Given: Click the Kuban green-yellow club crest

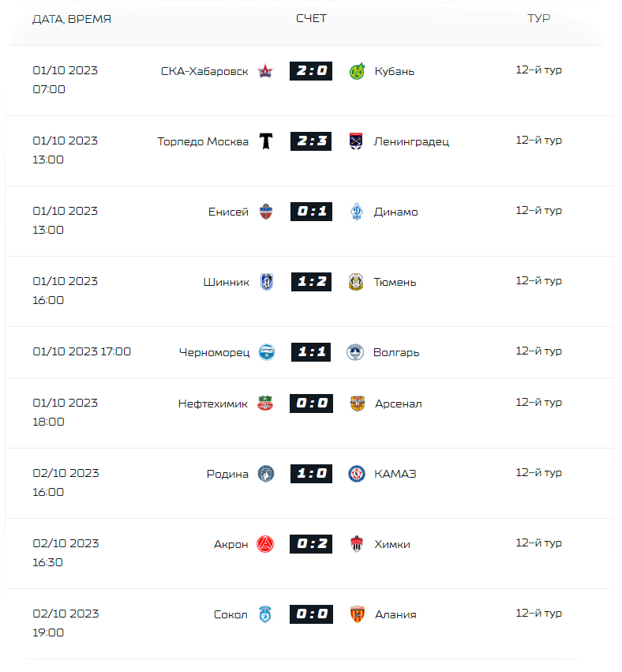Looking at the screenshot, I should point(357,71).
